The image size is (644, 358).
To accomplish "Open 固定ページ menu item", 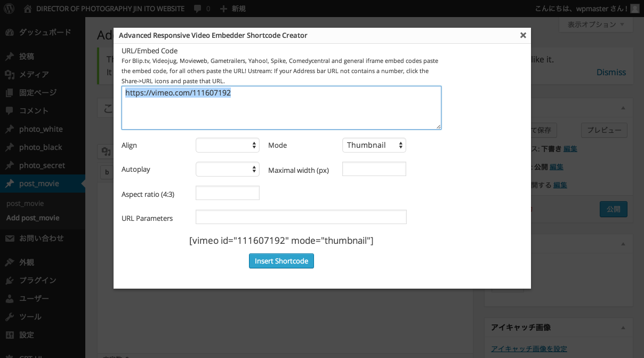I will [38, 92].
